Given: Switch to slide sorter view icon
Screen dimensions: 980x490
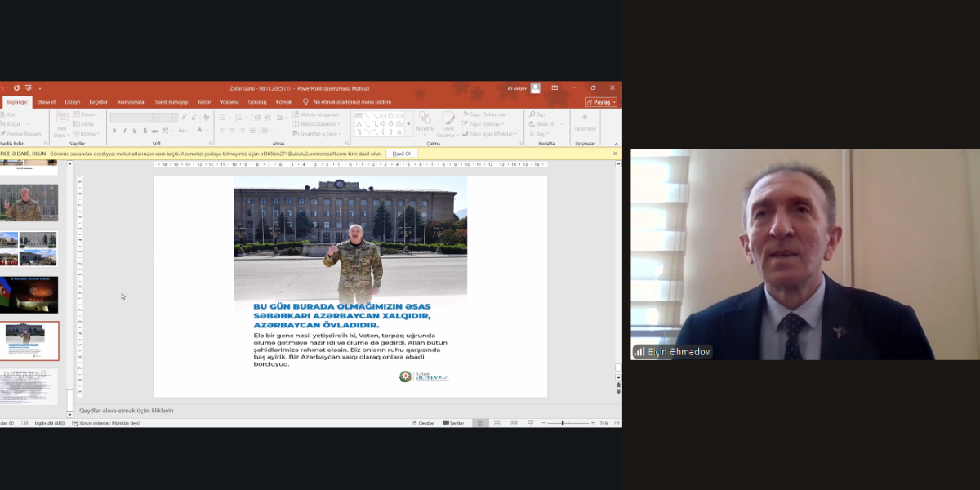Looking at the screenshot, I should [497, 423].
